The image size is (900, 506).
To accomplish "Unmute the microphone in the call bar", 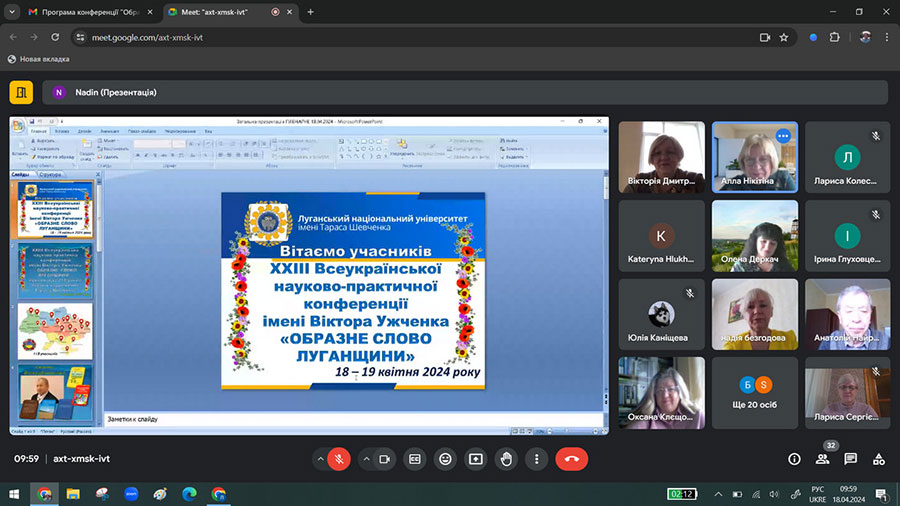I will point(339,459).
